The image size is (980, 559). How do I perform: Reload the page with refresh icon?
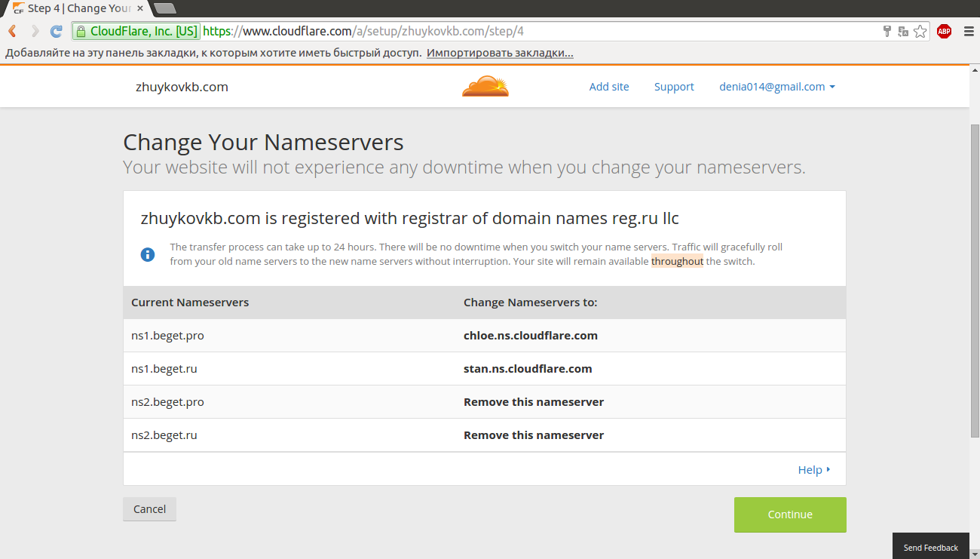pos(56,32)
